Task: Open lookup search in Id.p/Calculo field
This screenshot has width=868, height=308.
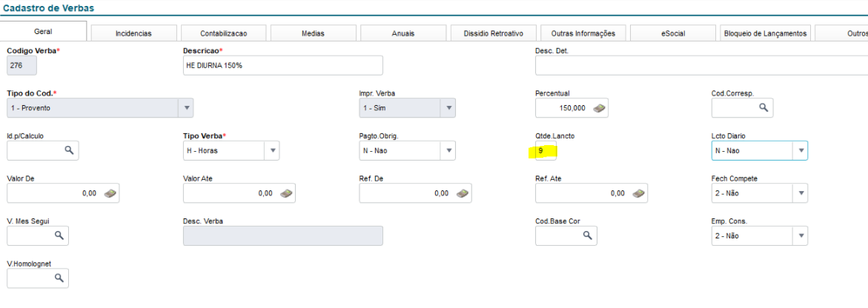Action: (x=69, y=150)
